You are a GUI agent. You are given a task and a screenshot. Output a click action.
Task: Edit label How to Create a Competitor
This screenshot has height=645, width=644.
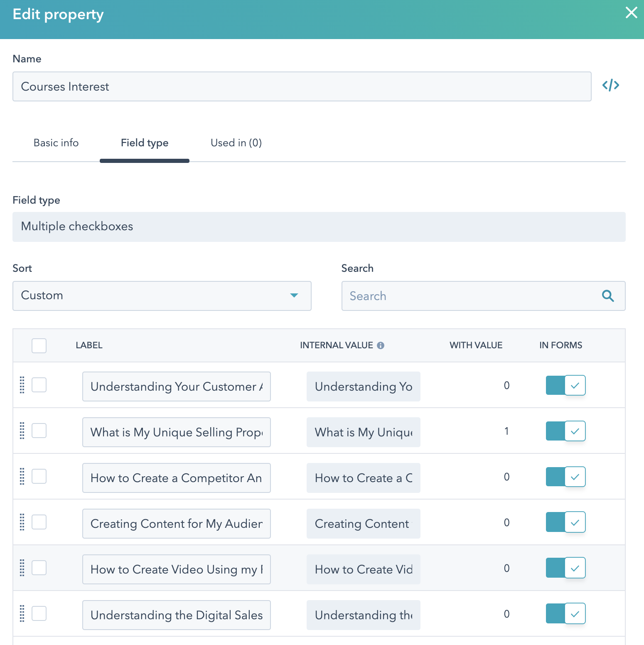(177, 478)
